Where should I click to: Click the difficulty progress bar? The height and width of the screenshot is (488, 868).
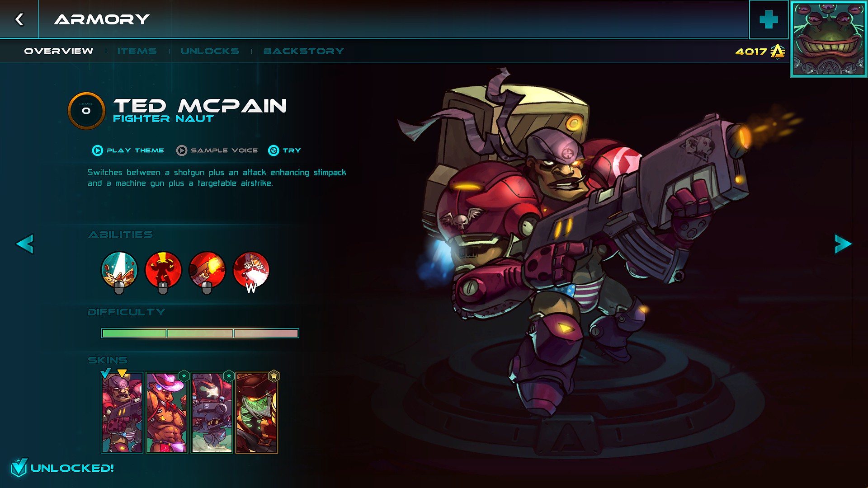click(x=200, y=333)
